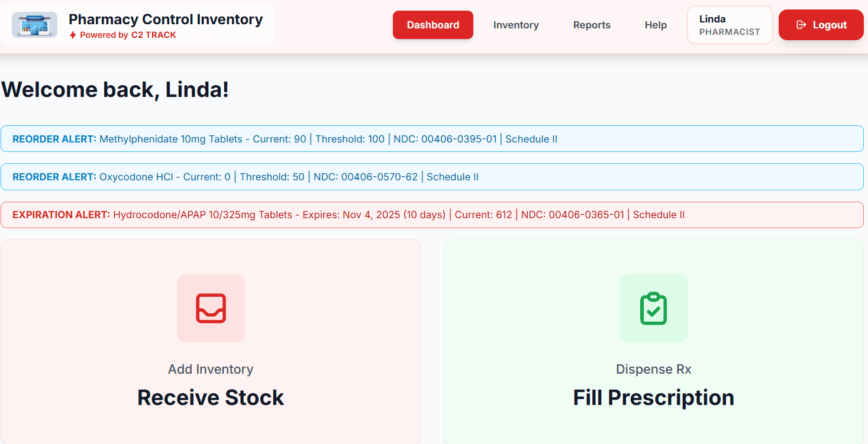The image size is (868, 444).
Task: Click the Receive Stock heading
Action: point(211,397)
